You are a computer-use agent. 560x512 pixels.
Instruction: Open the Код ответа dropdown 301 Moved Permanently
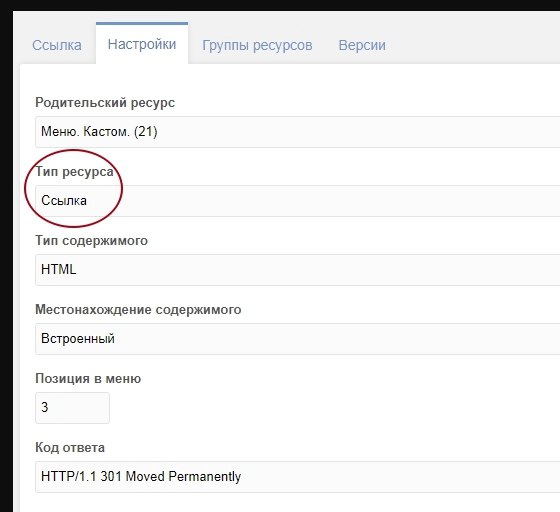(x=298, y=477)
